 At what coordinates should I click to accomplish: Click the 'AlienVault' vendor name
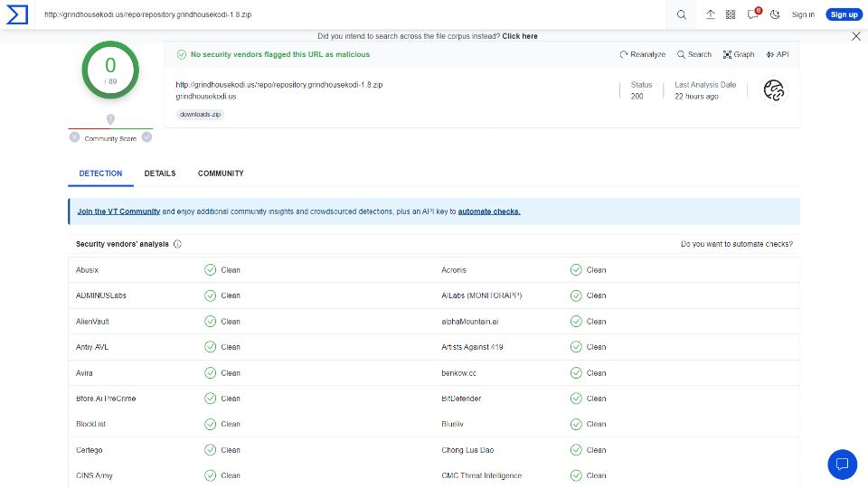click(x=92, y=322)
